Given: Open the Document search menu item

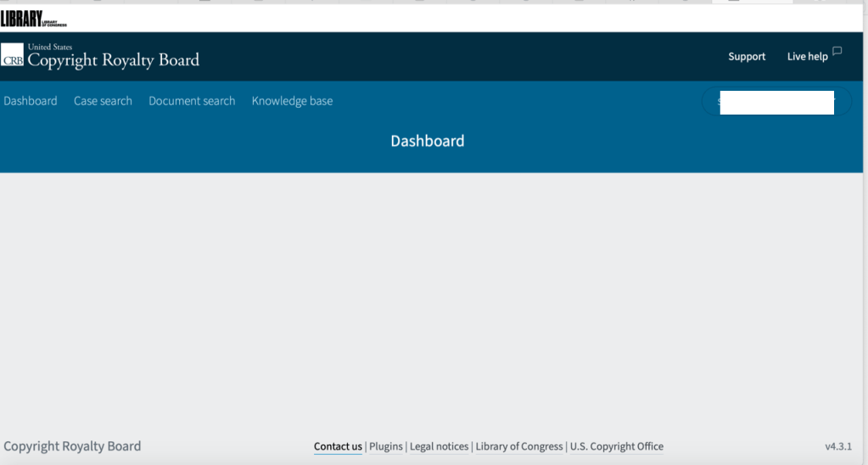Looking at the screenshot, I should point(192,101).
